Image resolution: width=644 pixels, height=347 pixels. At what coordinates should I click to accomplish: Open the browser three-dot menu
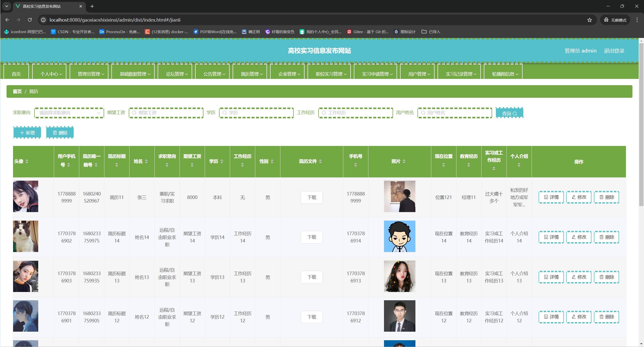(x=637, y=20)
